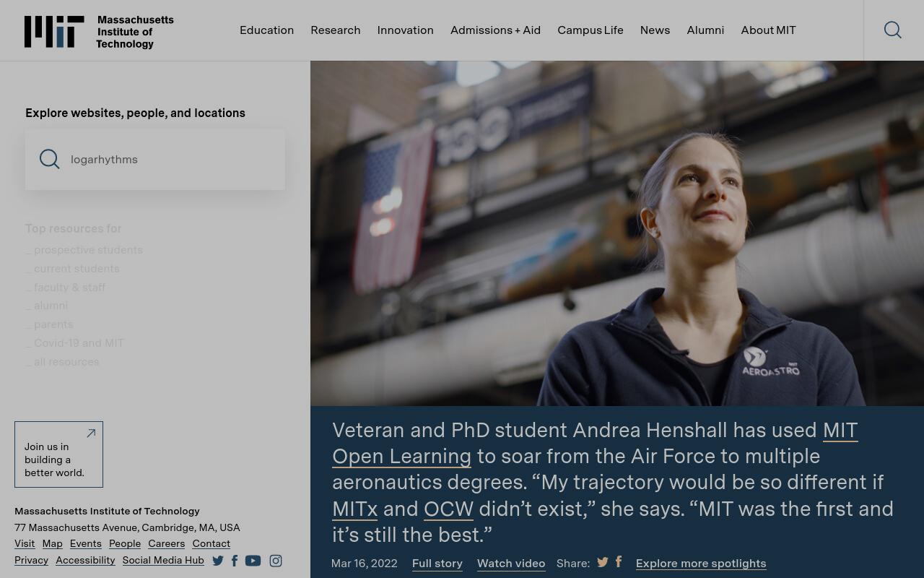This screenshot has width=924, height=578.
Task: Click the arrow icon in the Join us box
Action: (91, 433)
